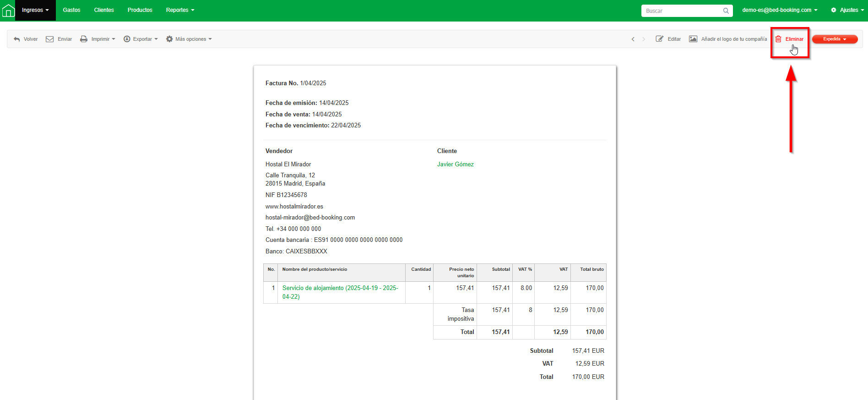Click the VAT 12,59 EUR summary value
Image resolution: width=868 pixels, height=400 pixels.
click(590, 364)
